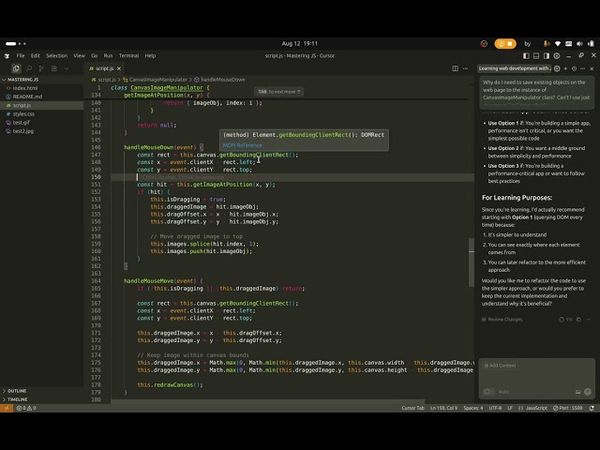600x450 pixels.
Task: Open the Terminal menu
Action: pos(129,56)
